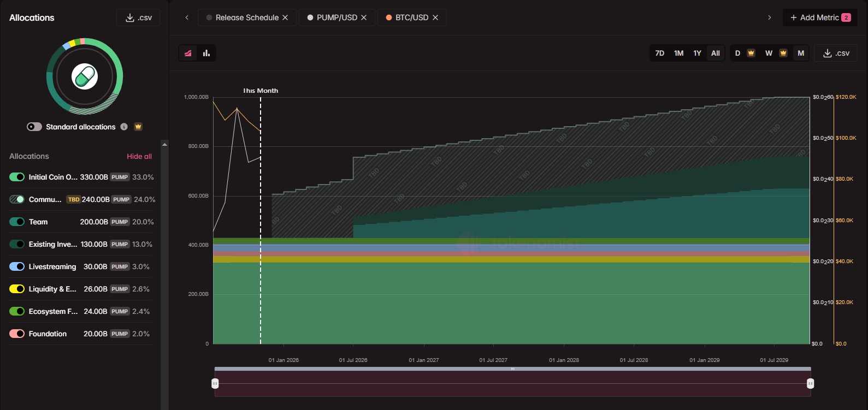Toggle Foundation allocation switch
Screen dimensions: 868x410
click(x=17, y=334)
